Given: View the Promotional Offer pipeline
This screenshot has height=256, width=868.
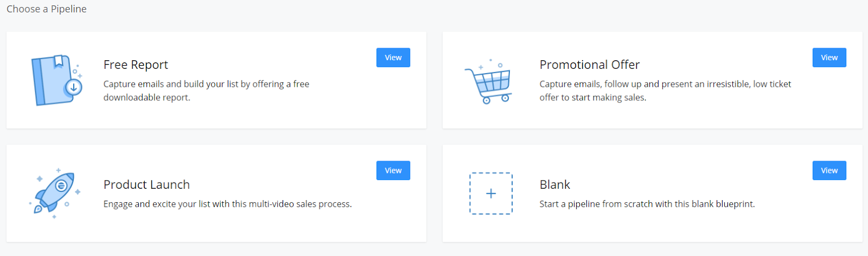Looking at the screenshot, I should [829, 57].
